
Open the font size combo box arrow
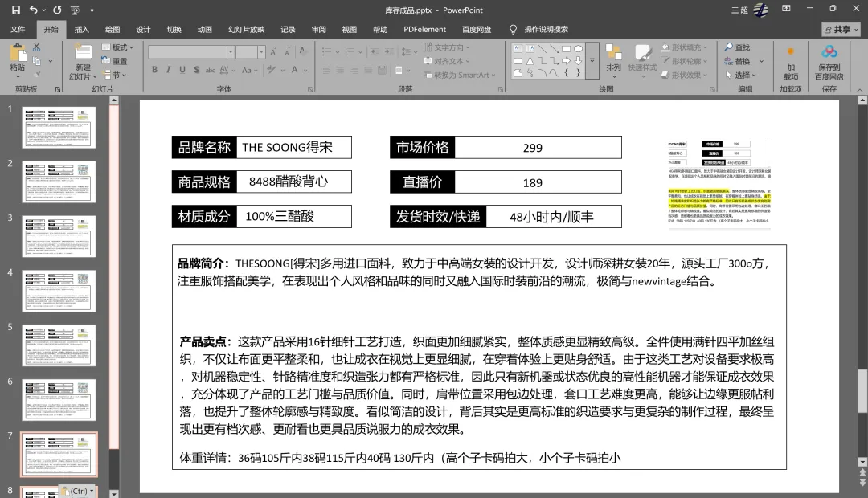pyautogui.click(x=261, y=52)
